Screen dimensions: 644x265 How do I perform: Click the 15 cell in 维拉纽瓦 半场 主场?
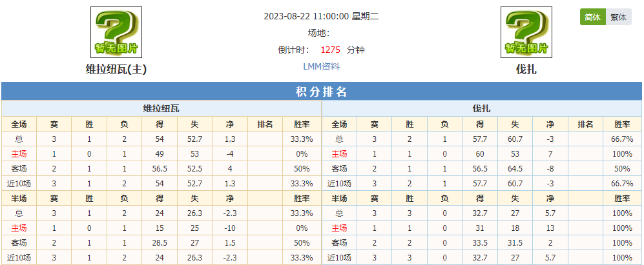(x=160, y=228)
